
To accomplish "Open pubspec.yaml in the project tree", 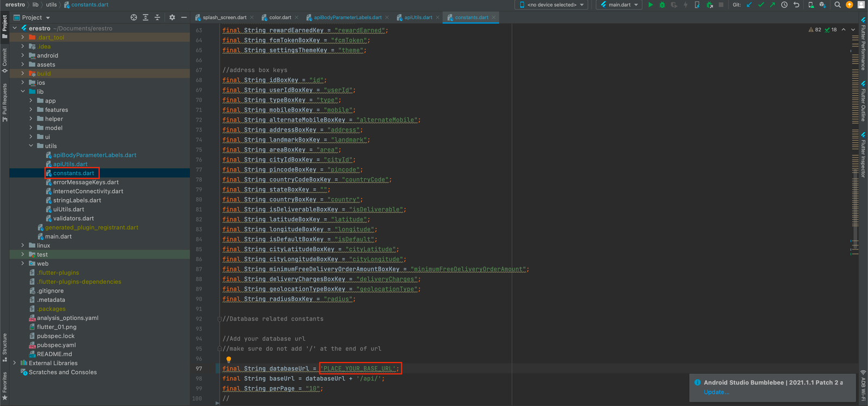I will (x=56, y=345).
